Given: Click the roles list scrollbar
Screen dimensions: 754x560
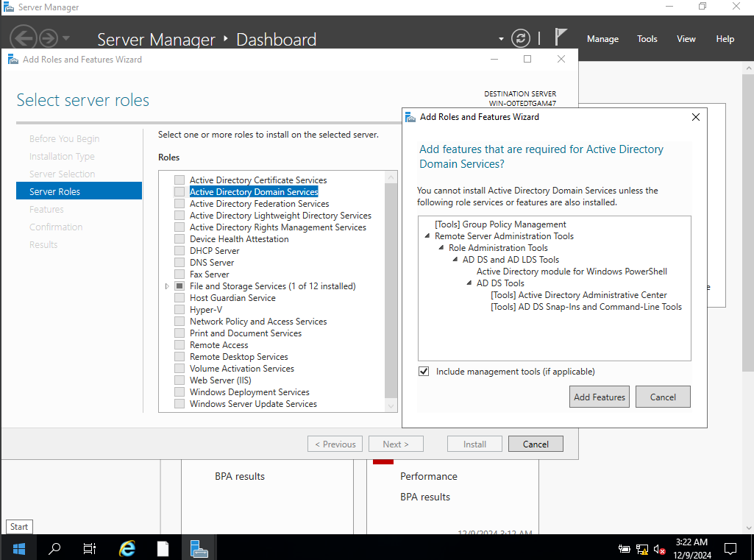Looking at the screenshot, I should pyautogui.click(x=391, y=291).
